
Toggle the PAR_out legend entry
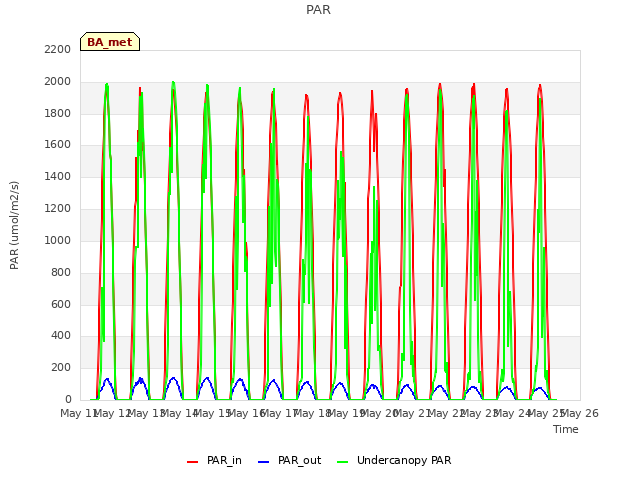pyautogui.click(x=290, y=460)
